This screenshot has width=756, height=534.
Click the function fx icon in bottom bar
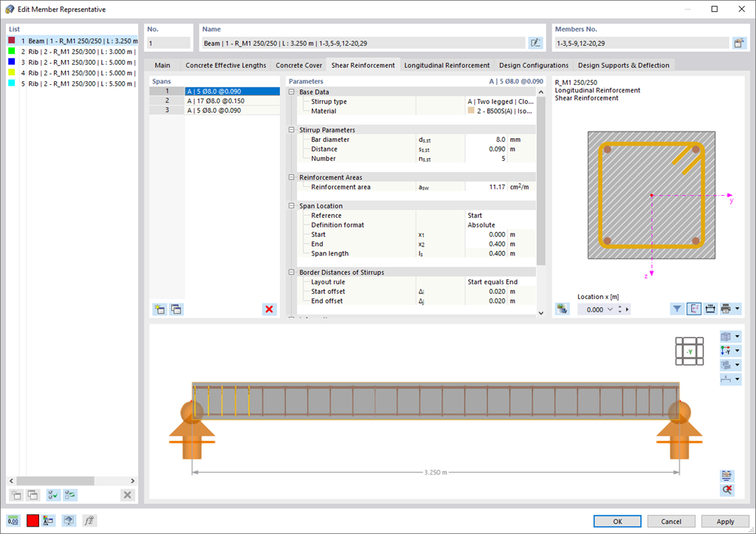click(89, 521)
